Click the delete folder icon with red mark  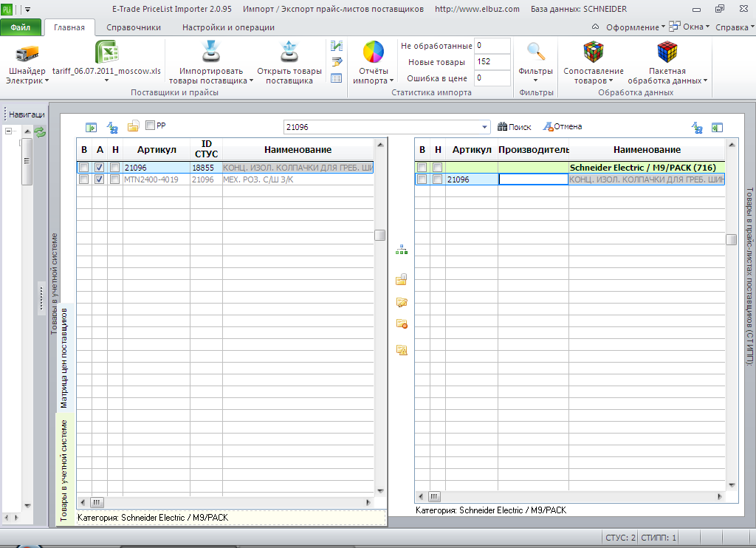pyautogui.click(x=402, y=323)
